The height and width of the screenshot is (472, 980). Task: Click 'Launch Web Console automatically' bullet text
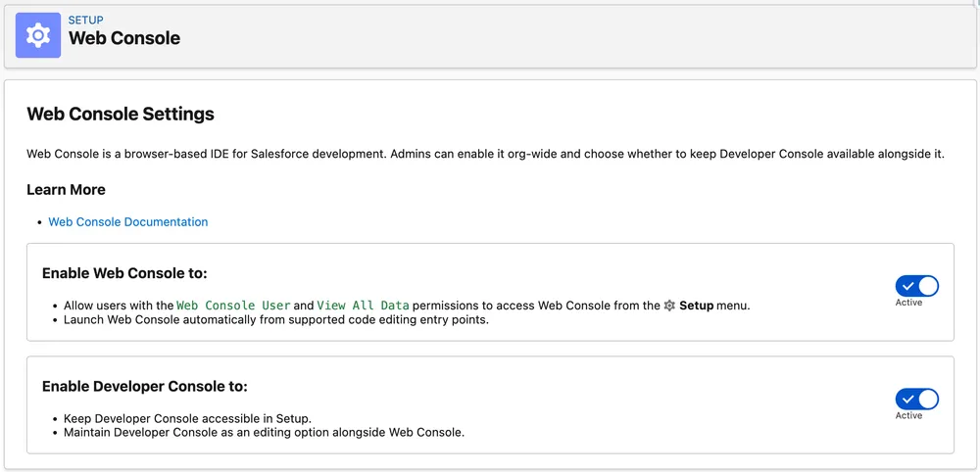(x=275, y=320)
